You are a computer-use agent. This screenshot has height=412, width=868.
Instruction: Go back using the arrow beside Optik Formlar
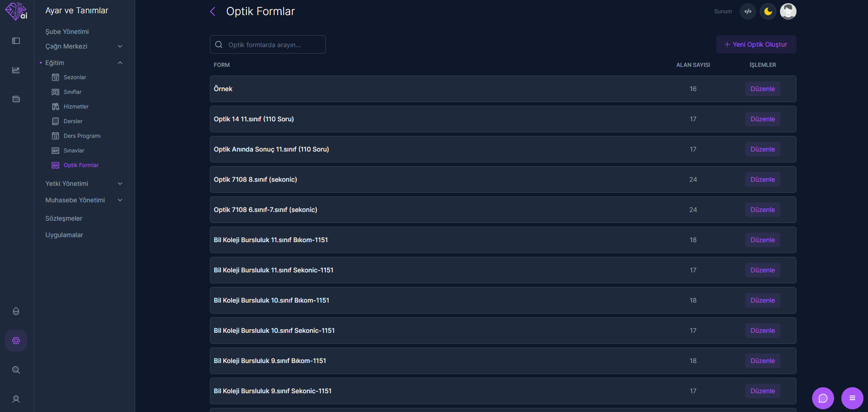point(213,11)
